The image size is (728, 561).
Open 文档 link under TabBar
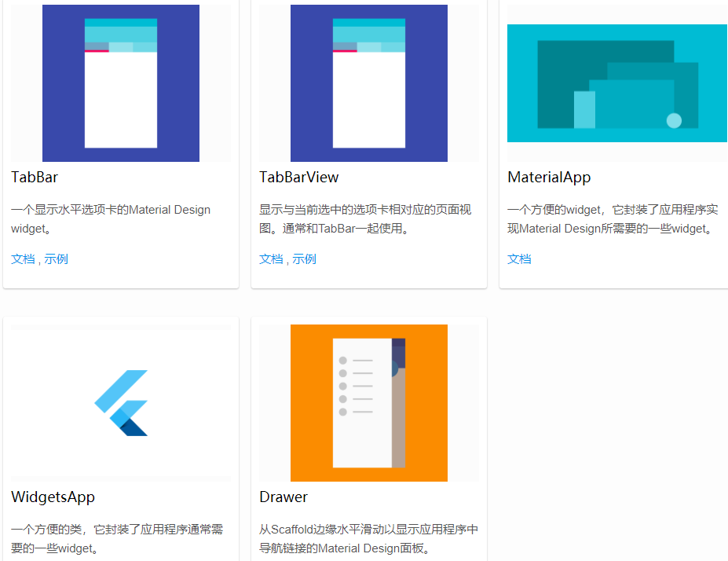tap(23, 259)
